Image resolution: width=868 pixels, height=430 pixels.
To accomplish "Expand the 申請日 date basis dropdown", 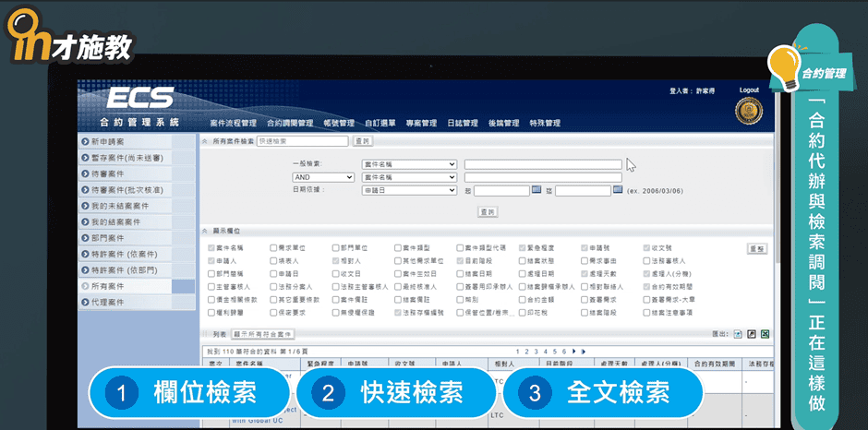I will [409, 190].
